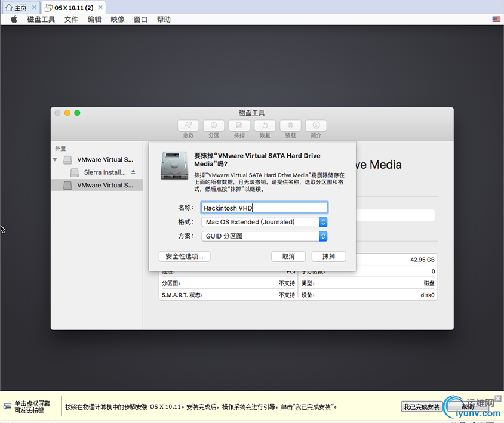Image resolution: width=504 pixels, height=423 pixels.
Task: Open the 映像 menu
Action: (x=117, y=19)
